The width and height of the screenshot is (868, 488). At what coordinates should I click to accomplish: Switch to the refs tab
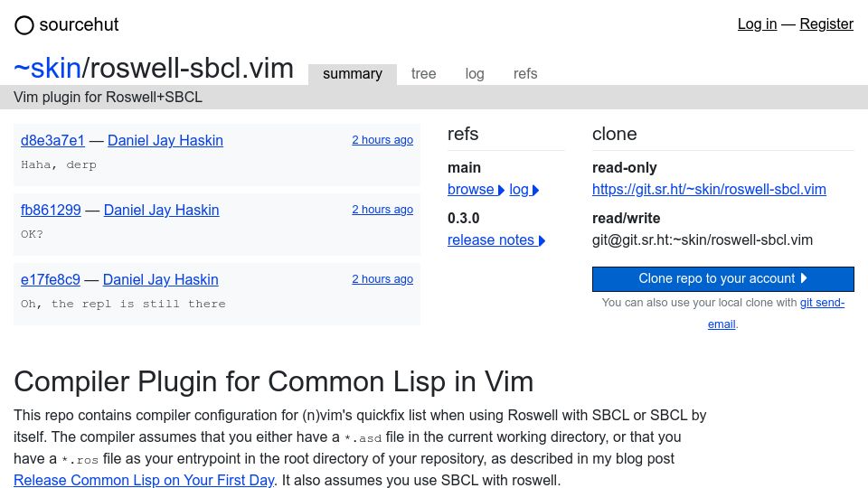(x=525, y=73)
